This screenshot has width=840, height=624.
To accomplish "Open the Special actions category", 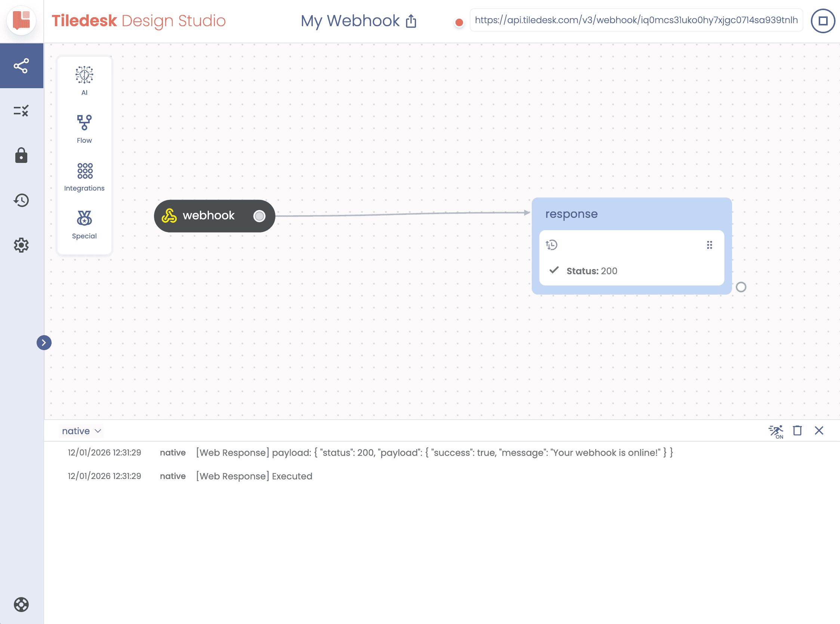I will tap(84, 225).
